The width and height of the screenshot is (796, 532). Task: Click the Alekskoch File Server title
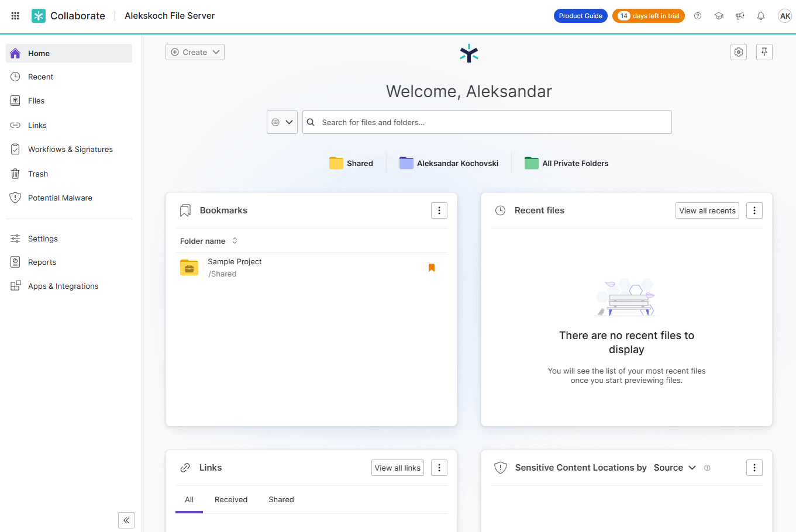[x=170, y=16]
